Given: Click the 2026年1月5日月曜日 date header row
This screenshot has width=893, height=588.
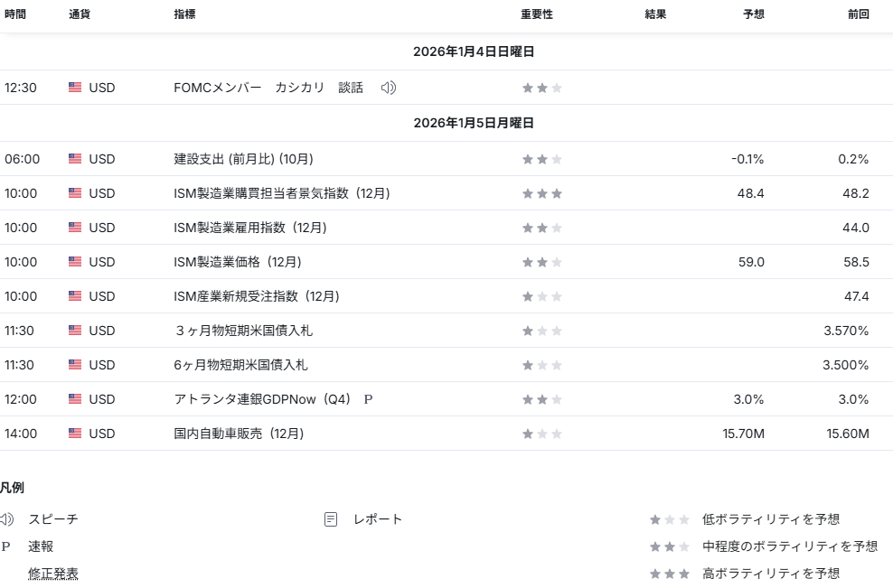Looking at the screenshot, I should [x=474, y=123].
